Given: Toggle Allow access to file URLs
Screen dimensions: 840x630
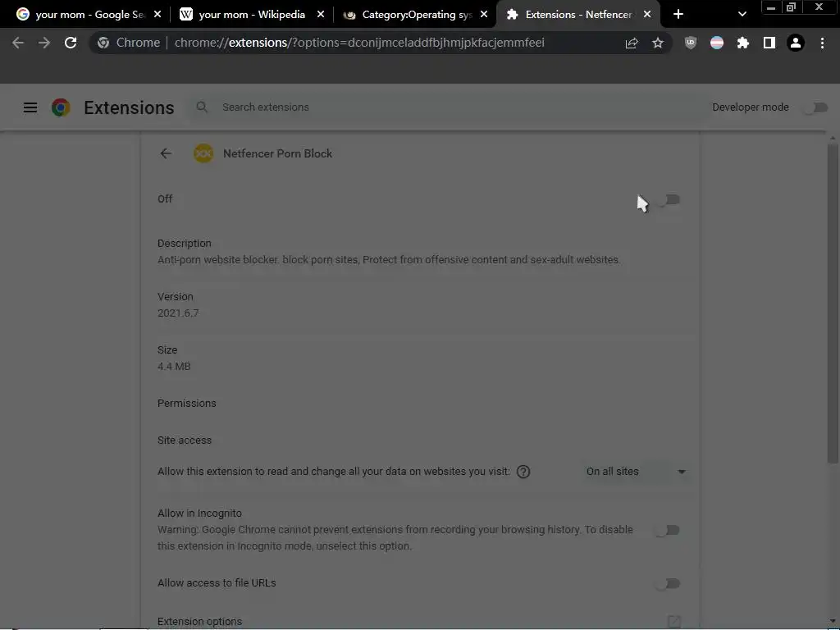Looking at the screenshot, I should click(668, 583).
